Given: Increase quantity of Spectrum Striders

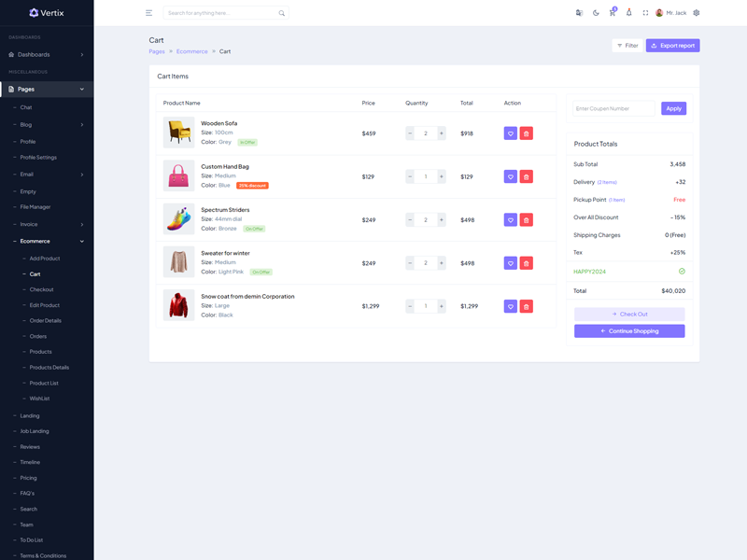Looking at the screenshot, I should coord(442,220).
